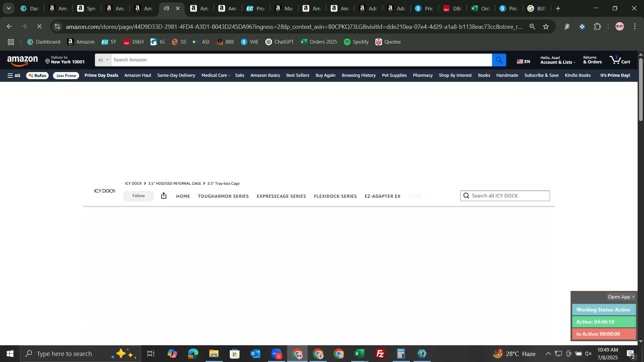Viewport: 644px width, 362px height.
Task: Open Prime Day Deals link
Action: coord(101,75)
